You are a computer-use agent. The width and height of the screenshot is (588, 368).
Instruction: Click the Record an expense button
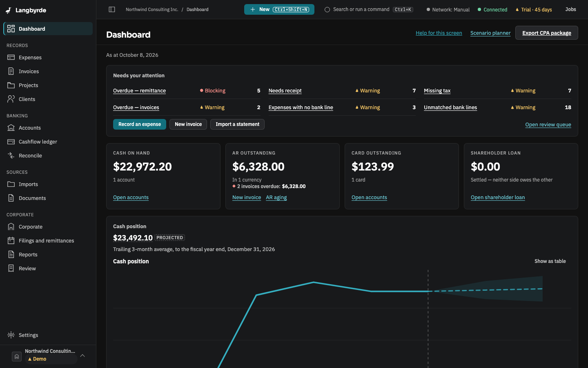click(x=140, y=124)
